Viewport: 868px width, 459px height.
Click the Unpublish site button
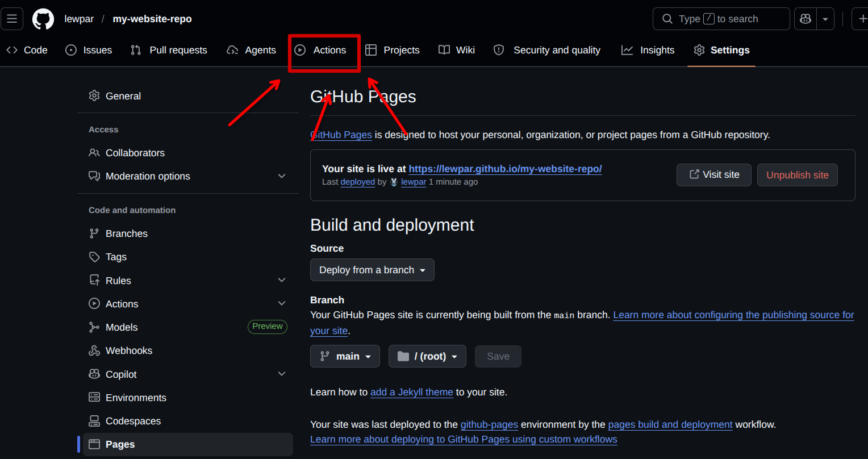click(x=798, y=175)
